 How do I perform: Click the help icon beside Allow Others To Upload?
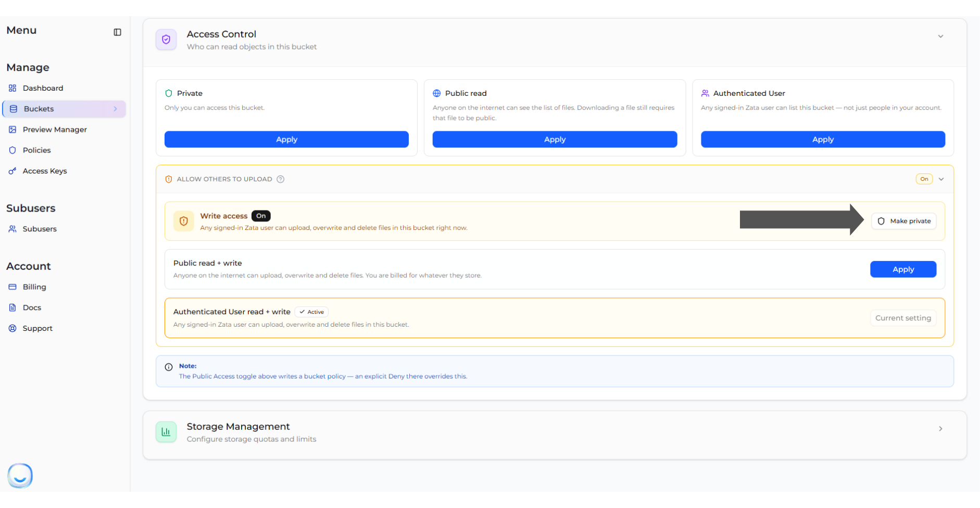pos(281,179)
